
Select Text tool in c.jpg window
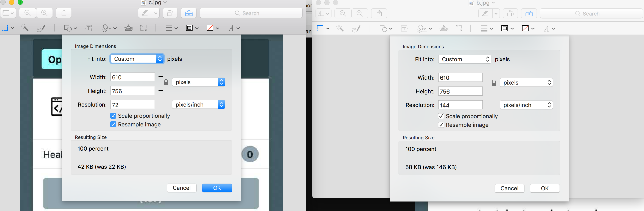tap(89, 28)
